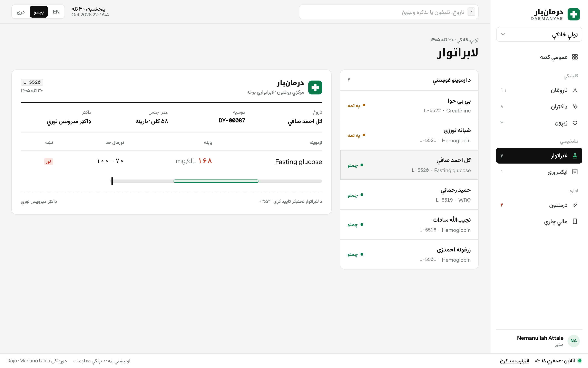Select بي بي حوا Creatinine L-5522 row

click(409, 105)
